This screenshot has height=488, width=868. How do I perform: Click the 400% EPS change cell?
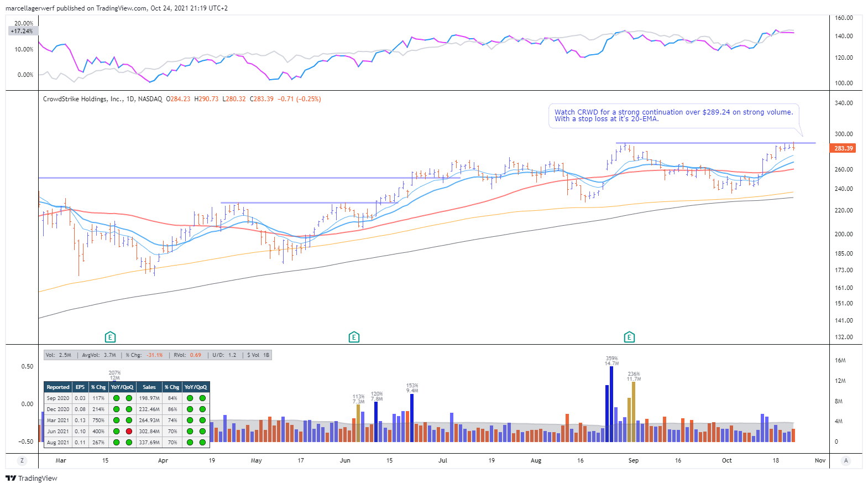tap(98, 432)
